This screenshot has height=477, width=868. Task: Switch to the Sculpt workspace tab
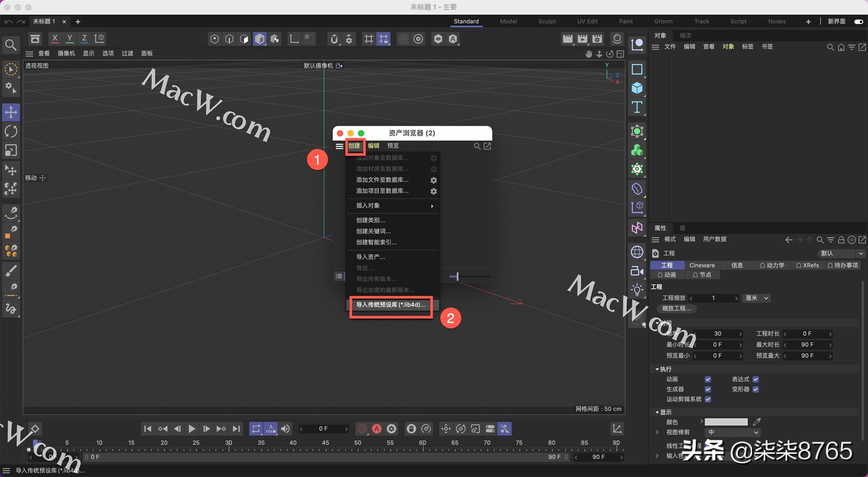click(547, 21)
